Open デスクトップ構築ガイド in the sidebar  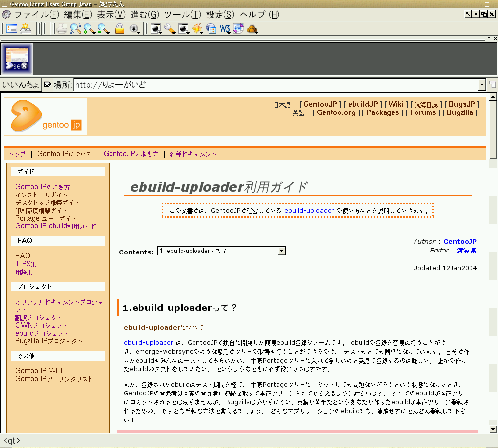pos(47,203)
